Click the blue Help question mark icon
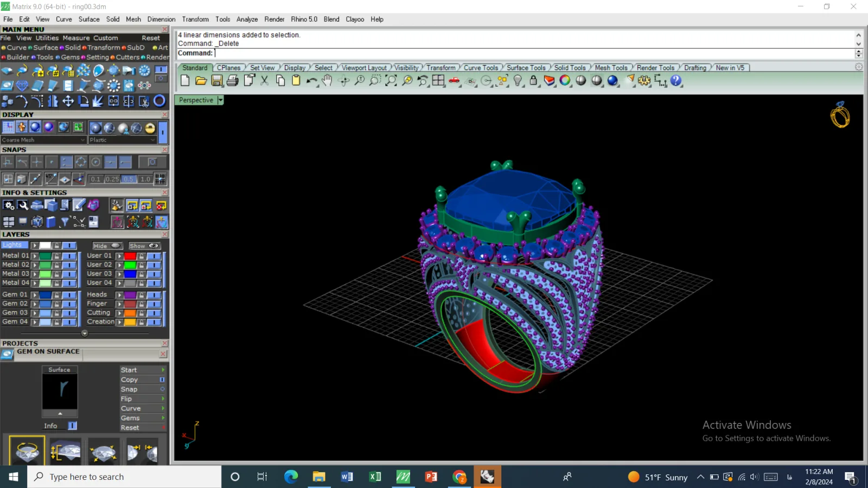The height and width of the screenshot is (488, 868). point(676,81)
